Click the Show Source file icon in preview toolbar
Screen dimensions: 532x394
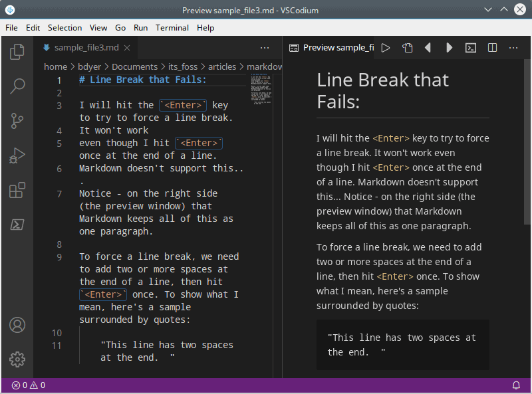[407, 48]
